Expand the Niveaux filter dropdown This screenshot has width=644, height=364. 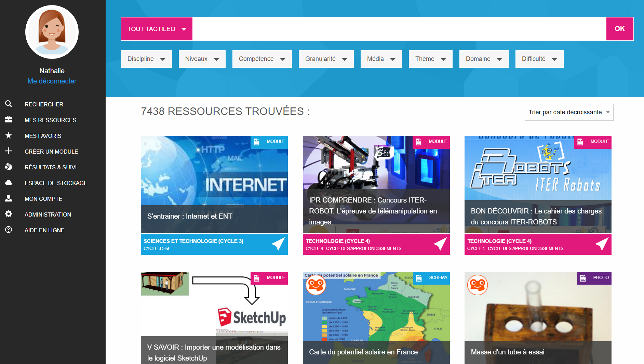202,59
